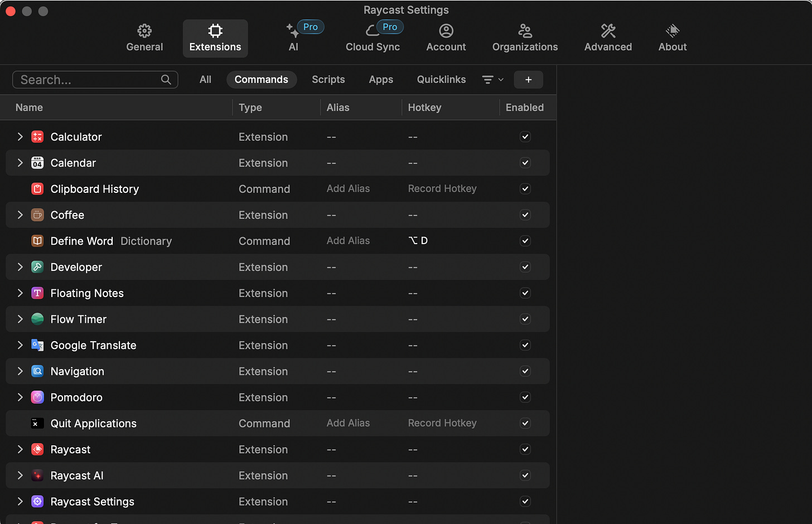Open the General settings tab

click(x=144, y=38)
